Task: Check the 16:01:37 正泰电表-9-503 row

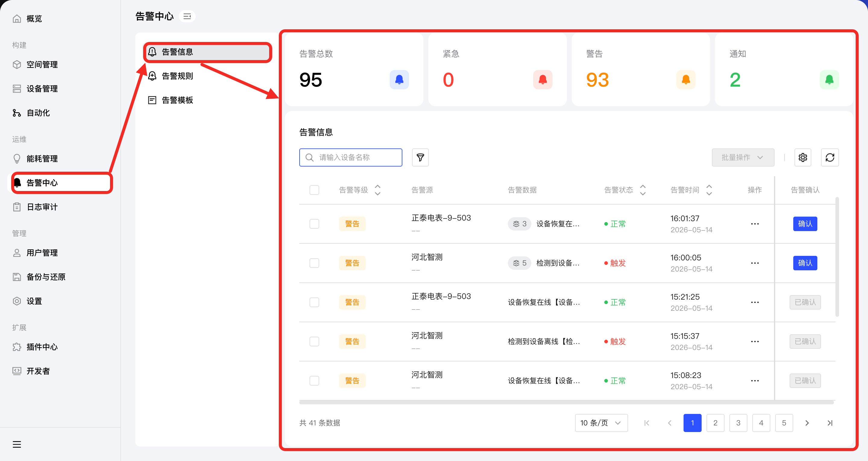Action: (314, 224)
